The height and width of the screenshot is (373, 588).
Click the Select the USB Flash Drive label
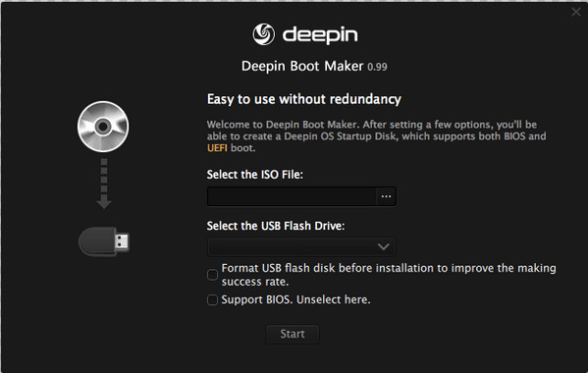pyautogui.click(x=276, y=226)
